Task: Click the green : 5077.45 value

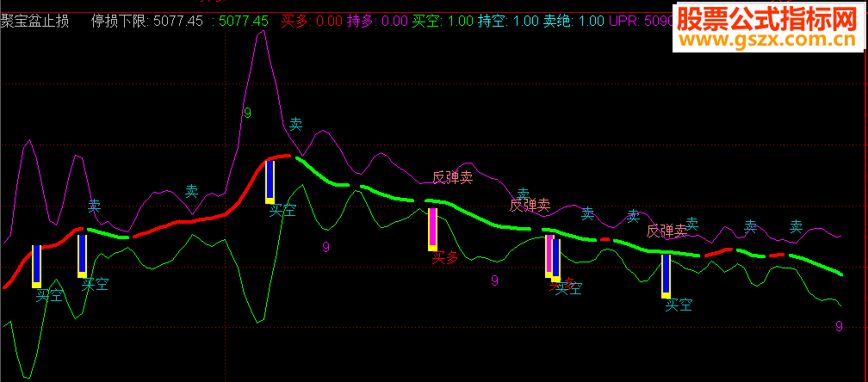Action: [x=240, y=22]
